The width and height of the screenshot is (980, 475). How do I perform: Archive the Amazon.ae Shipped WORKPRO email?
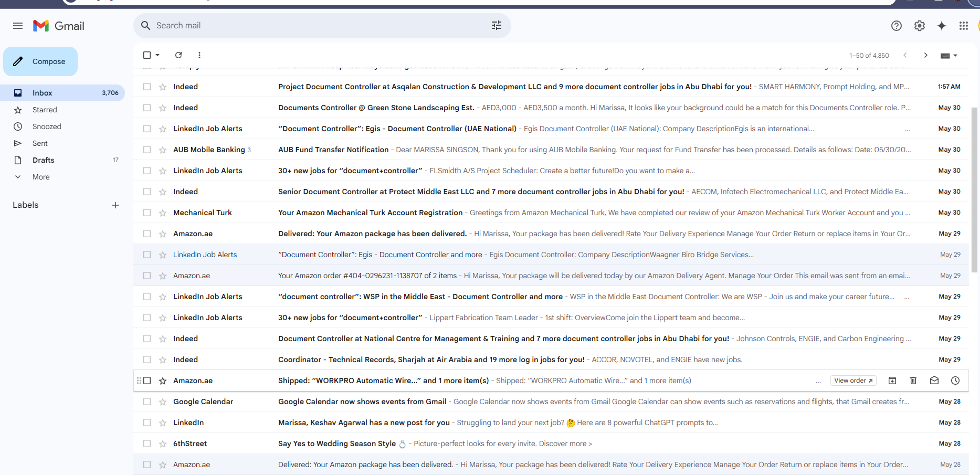(x=892, y=381)
